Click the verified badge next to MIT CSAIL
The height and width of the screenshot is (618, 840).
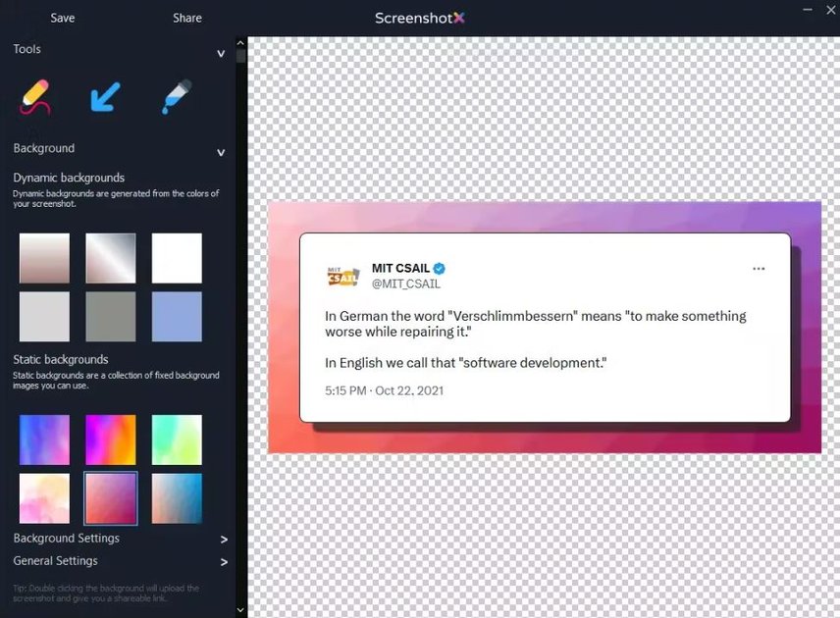click(438, 267)
